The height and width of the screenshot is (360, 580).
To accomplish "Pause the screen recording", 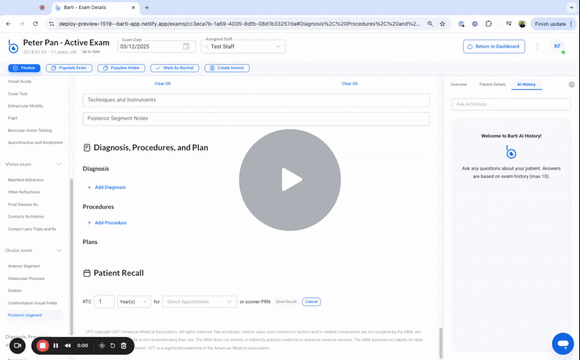I will click(56, 346).
